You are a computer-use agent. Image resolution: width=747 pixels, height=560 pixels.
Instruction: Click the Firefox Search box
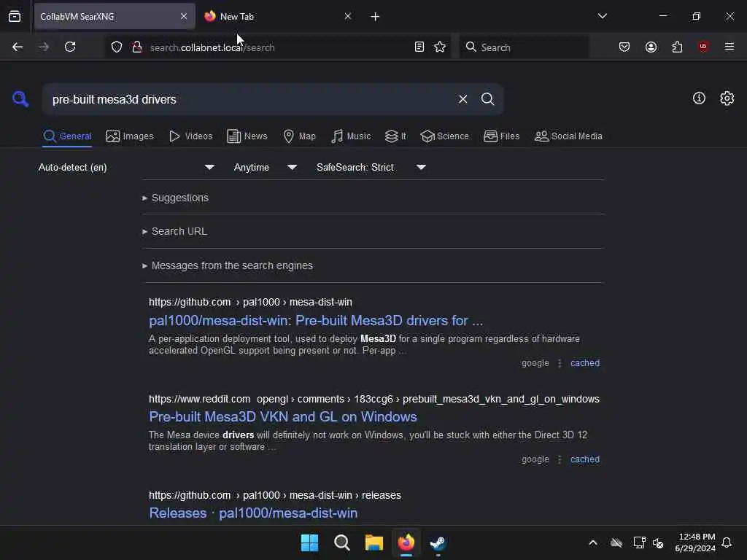click(x=524, y=47)
